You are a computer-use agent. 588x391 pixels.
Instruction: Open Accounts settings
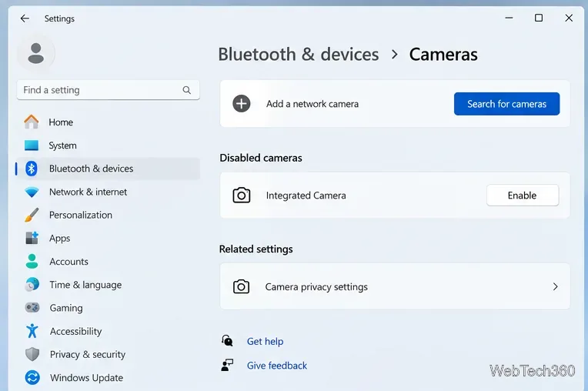[x=108, y=261]
